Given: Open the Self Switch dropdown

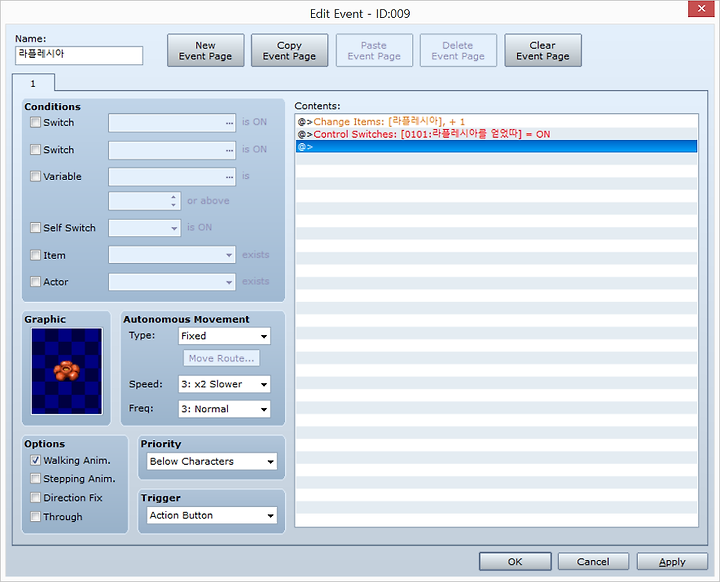Looking at the screenshot, I should [145, 228].
